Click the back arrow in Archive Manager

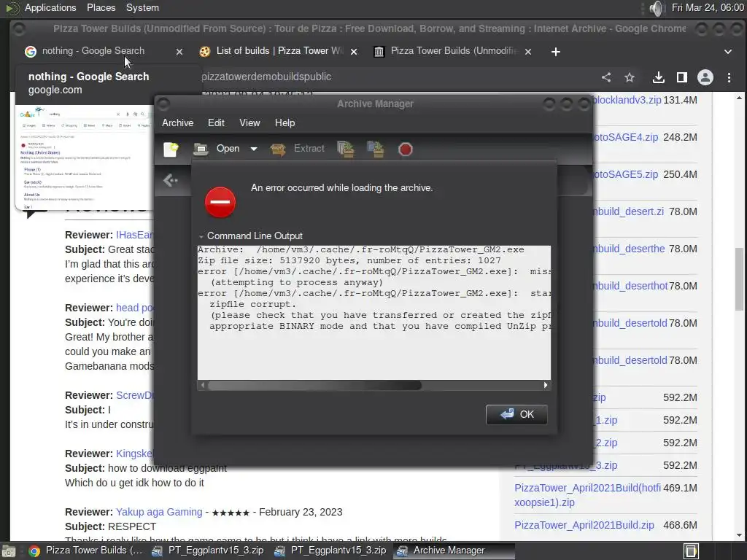click(x=170, y=180)
